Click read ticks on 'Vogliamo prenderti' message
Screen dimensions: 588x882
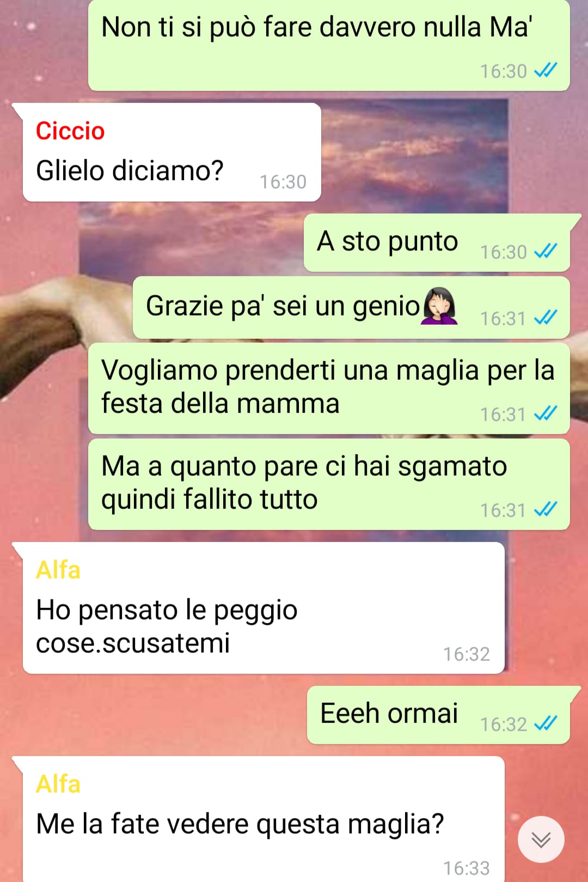click(546, 413)
